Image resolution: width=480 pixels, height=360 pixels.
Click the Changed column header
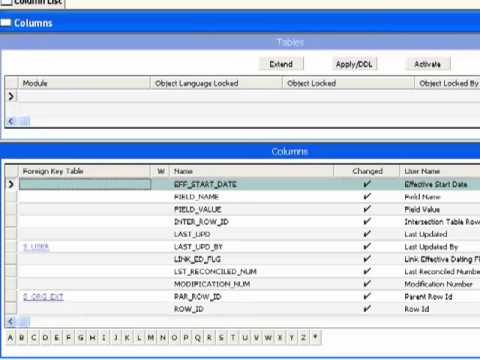(367, 171)
